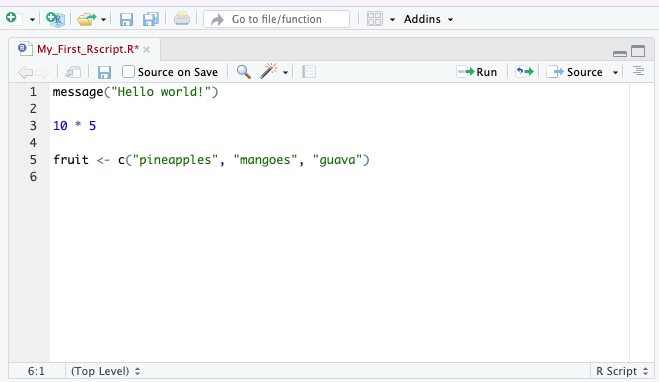Print the current file icon

182,19
